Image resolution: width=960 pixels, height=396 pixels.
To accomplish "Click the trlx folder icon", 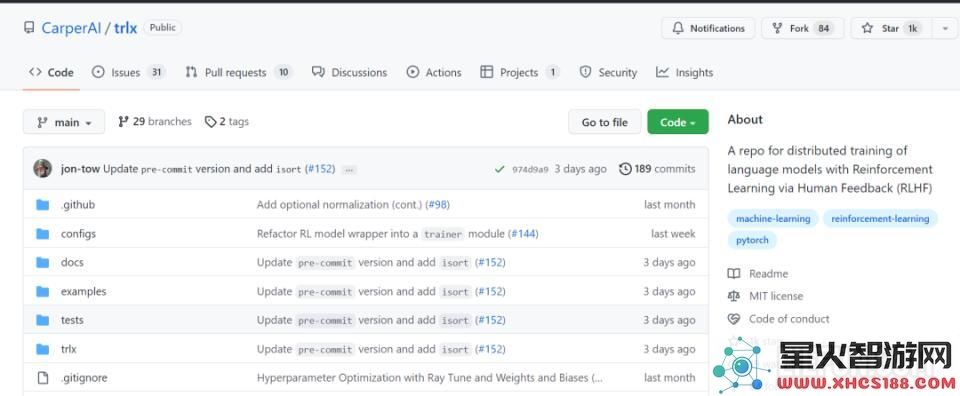I will point(42,349).
